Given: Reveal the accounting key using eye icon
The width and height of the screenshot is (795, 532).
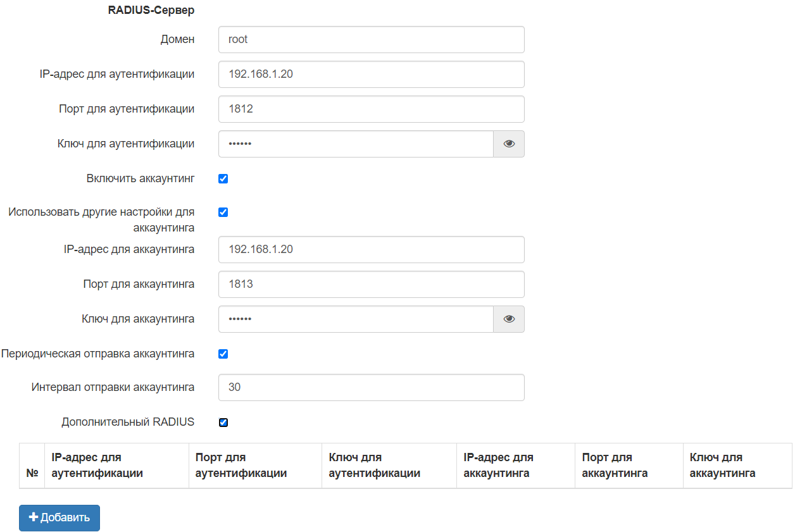Looking at the screenshot, I should [509, 319].
